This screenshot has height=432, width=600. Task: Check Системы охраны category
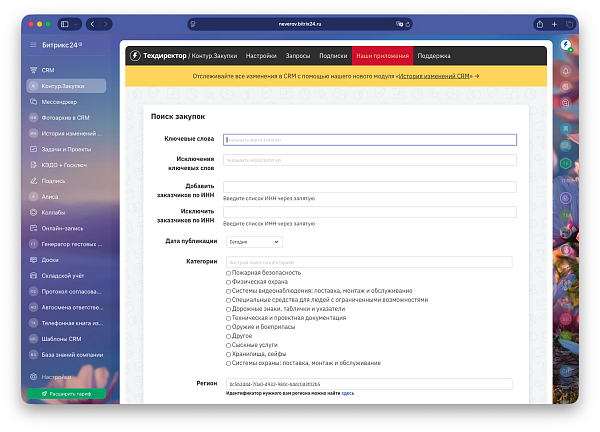[228, 364]
